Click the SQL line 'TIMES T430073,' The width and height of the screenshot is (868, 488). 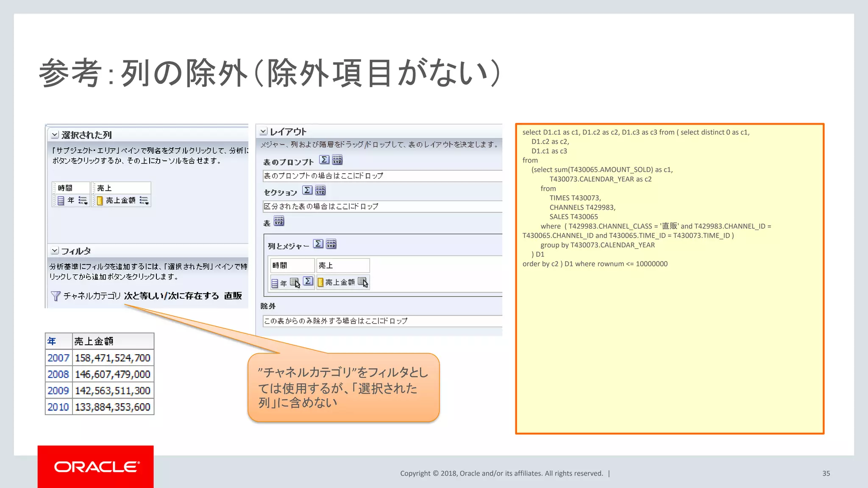(575, 198)
